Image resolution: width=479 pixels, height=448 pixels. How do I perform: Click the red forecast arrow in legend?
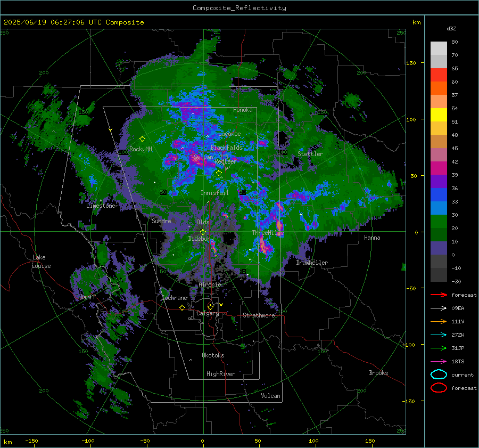coord(439,295)
